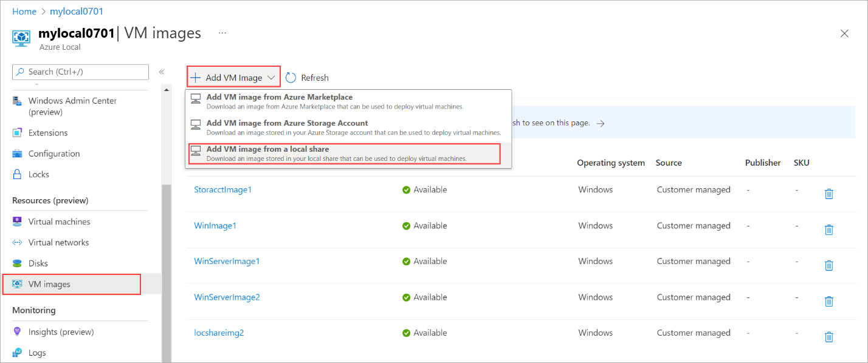Screen dimensions: 868x363
Task: Choose Add VM image from a local share
Action: tap(267, 149)
